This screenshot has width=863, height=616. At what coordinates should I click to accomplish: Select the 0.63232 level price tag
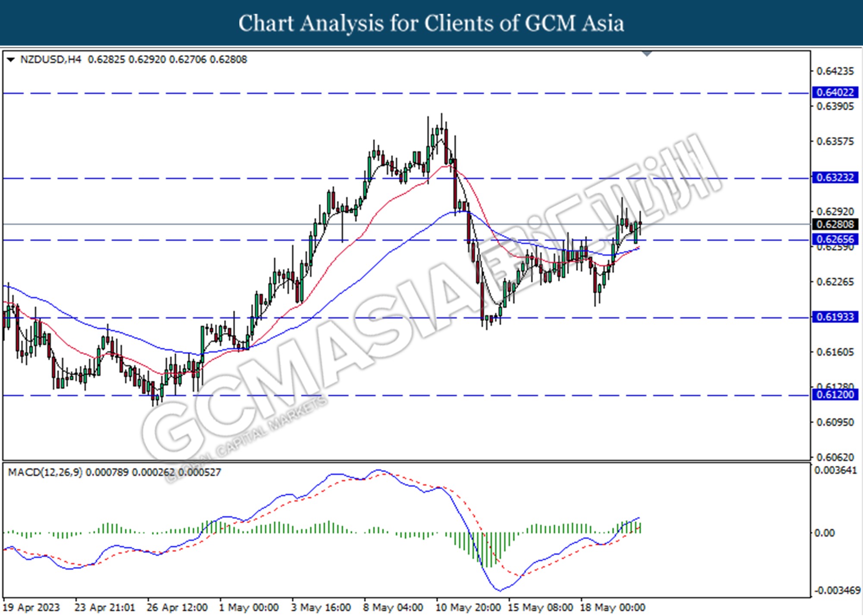pyautogui.click(x=835, y=177)
